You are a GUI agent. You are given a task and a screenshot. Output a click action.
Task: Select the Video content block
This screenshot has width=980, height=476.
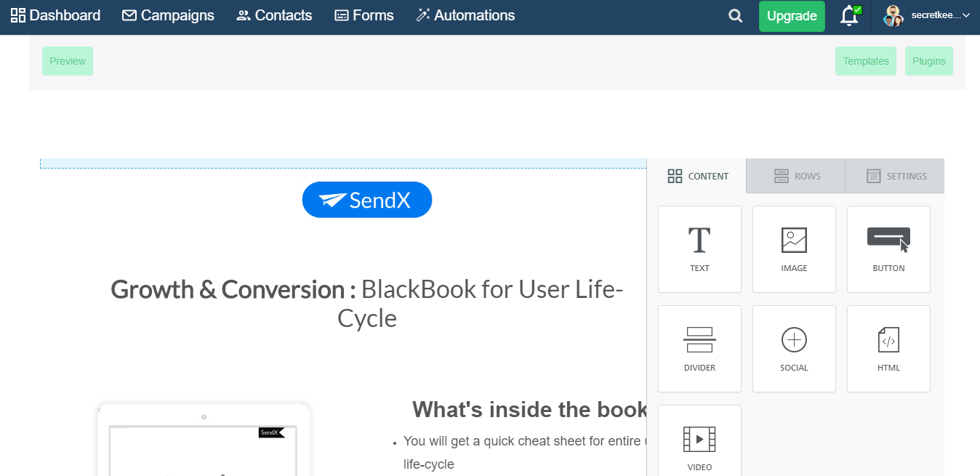pos(699,440)
